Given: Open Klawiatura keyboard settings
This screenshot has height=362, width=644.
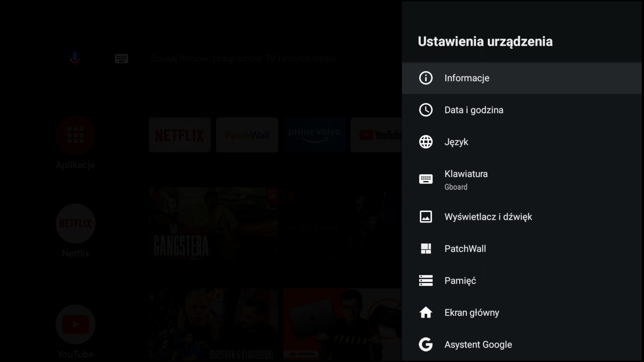Looking at the screenshot, I should click(x=522, y=179).
